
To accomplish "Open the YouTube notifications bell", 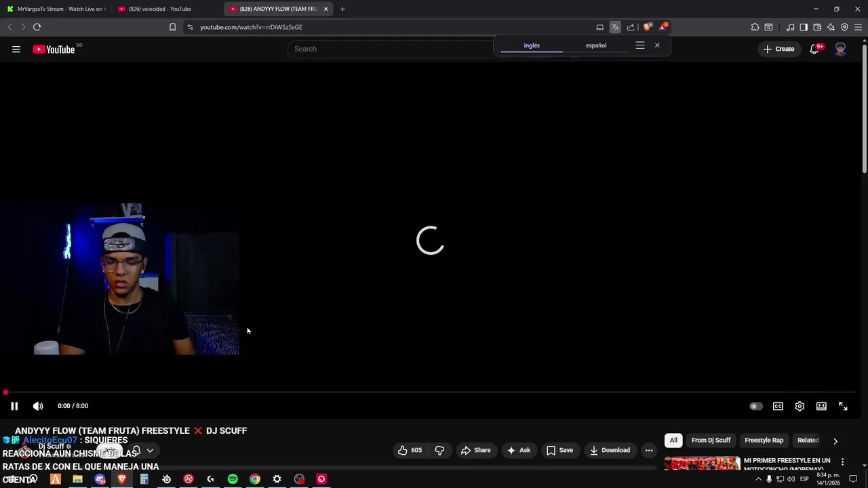I will (x=814, y=49).
